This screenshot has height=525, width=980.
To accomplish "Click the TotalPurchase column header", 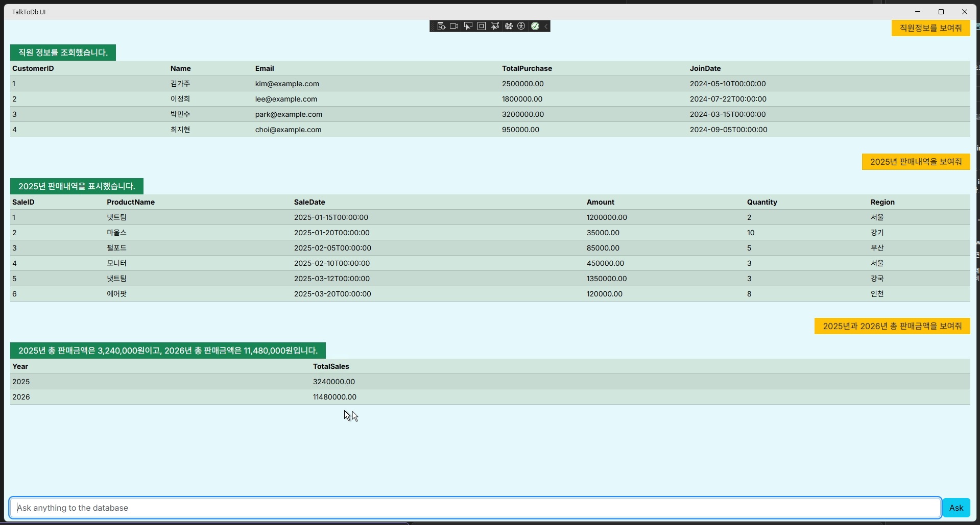I will (x=527, y=68).
